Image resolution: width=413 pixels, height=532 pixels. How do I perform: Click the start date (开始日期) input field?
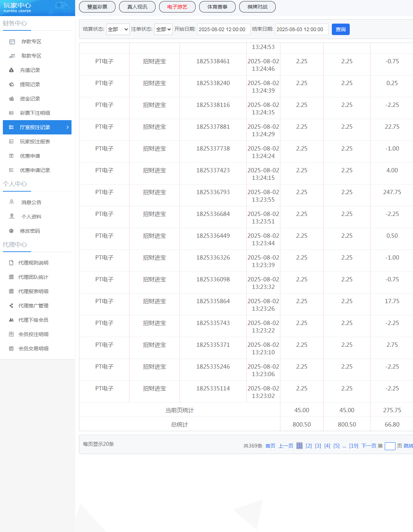pyautogui.click(x=223, y=29)
